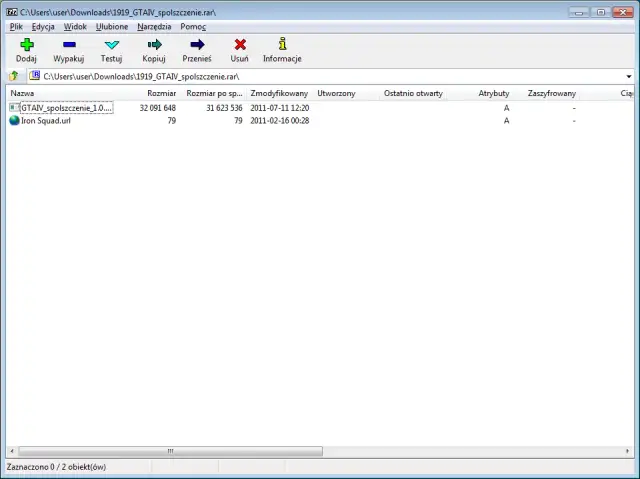Open the Plik menu
This screenshot has width=640, height=479.
(16, 27)
